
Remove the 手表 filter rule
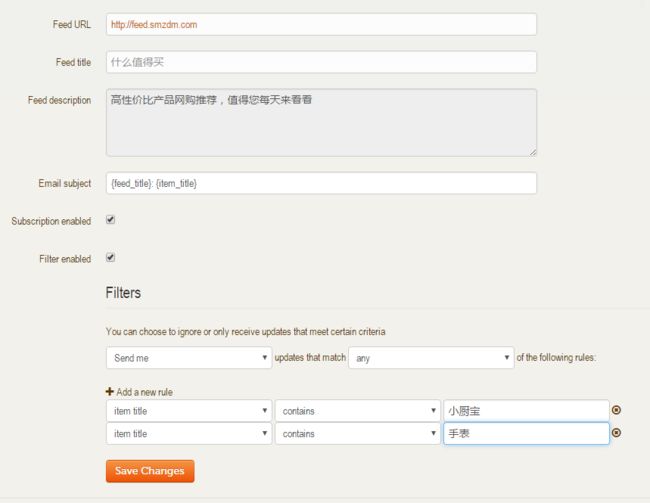616,433
